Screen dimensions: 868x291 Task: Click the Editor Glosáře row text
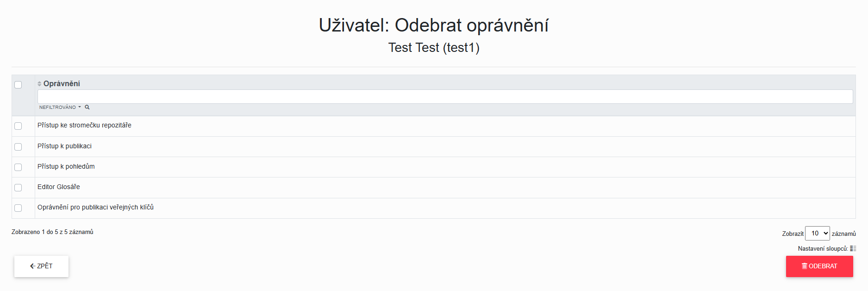click(x=59, y=187)
